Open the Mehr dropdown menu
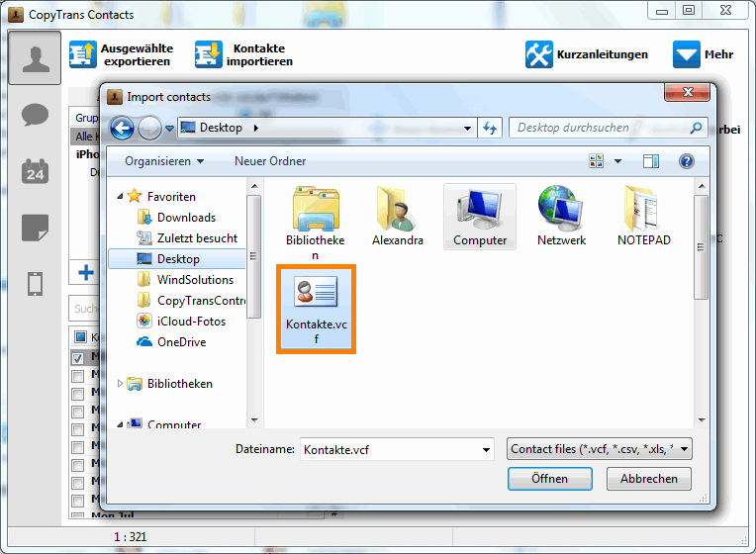Viewport: 756px width, 554px height. click(703, 54)
